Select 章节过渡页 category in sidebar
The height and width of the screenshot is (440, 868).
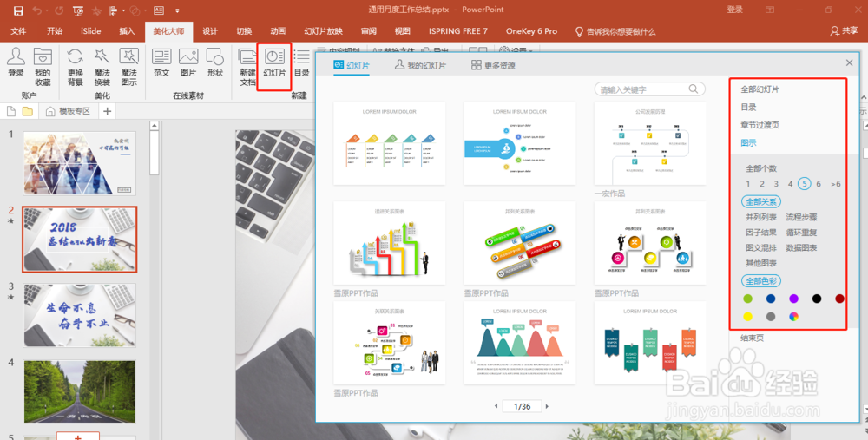point(759,125)
